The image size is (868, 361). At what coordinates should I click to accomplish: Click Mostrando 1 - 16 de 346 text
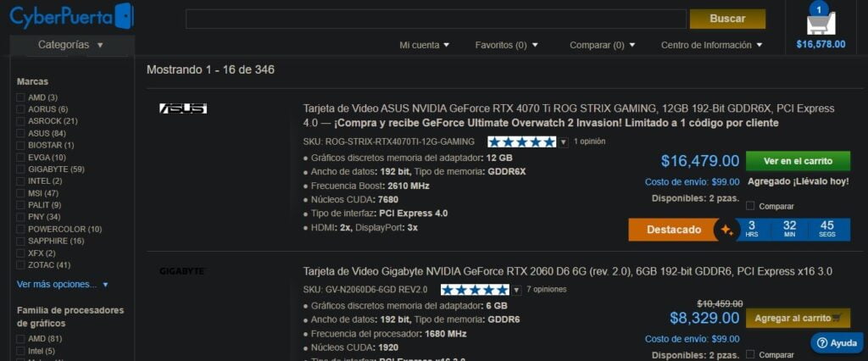coord(210,69)
